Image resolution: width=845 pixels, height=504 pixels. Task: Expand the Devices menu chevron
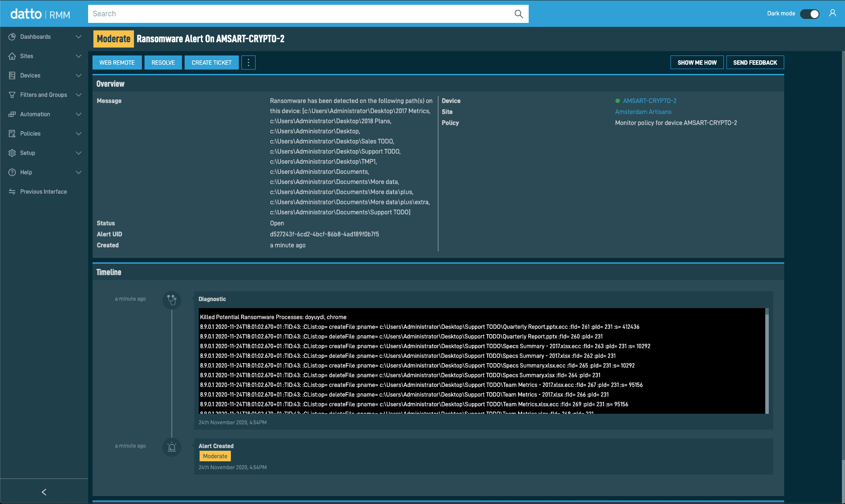pyautogui.click(x=78, y=75)
